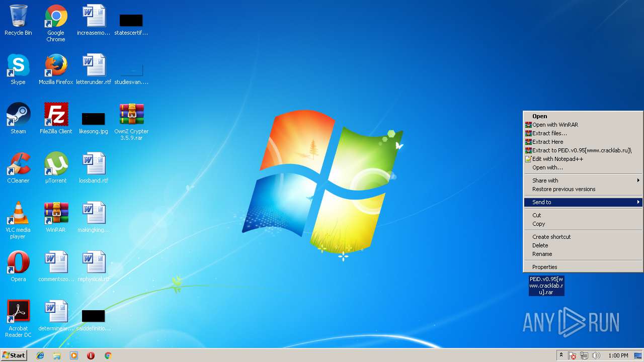Choose Edit with Notepad++
The height and width of the screenshot is (362, 644).
coord(583,159)
